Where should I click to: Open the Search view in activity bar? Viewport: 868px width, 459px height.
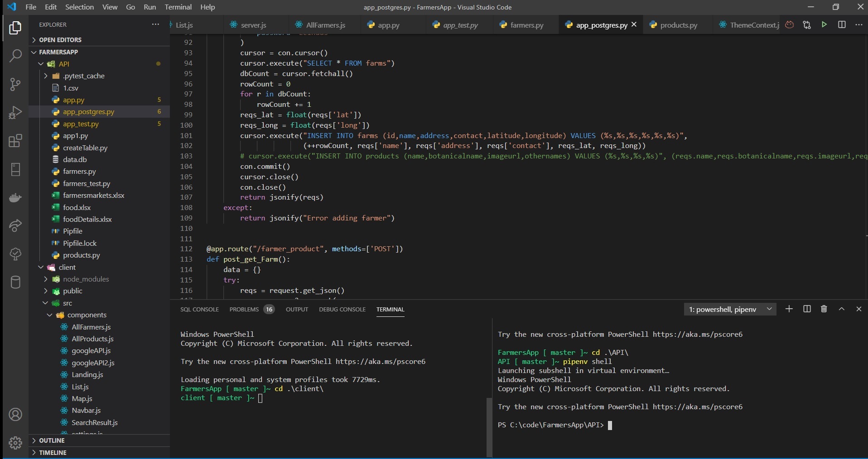point(15,56)
